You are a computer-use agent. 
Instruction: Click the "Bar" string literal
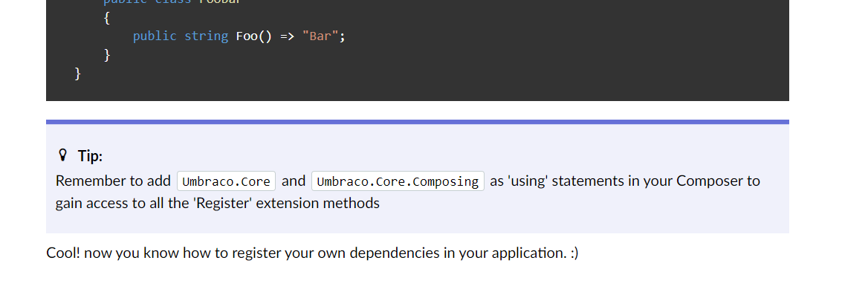tap(320, 36)
